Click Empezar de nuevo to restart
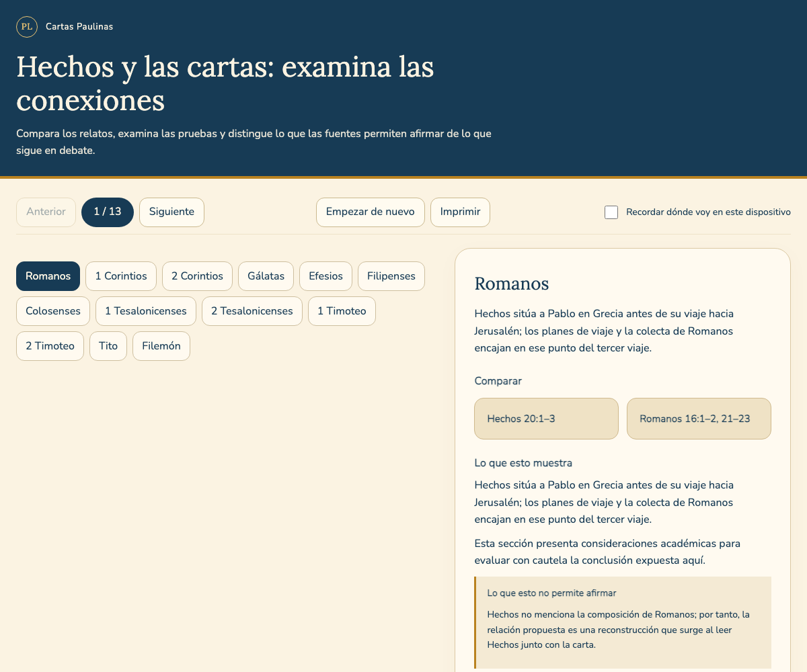 371,212
